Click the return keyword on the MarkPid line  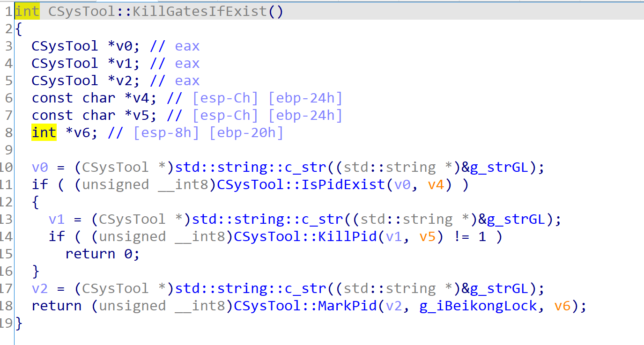coord(57,306)
